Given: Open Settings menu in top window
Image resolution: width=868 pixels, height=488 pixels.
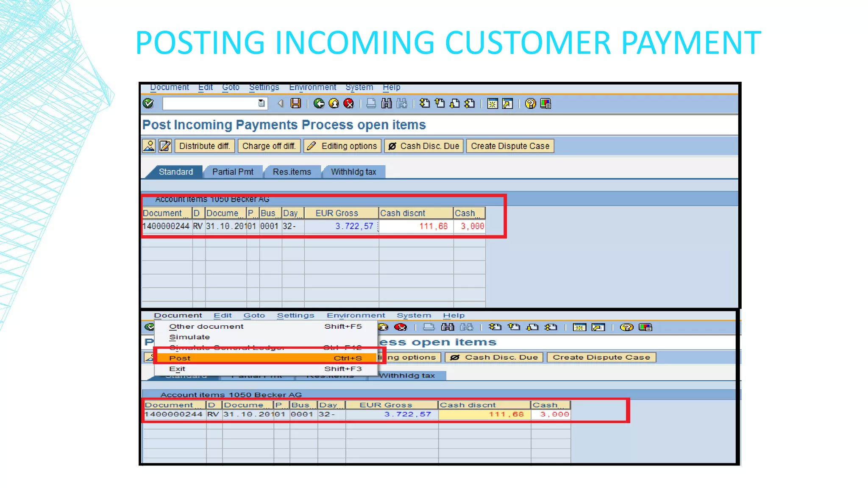Looking at the screenshot, I should click(264, 87).
